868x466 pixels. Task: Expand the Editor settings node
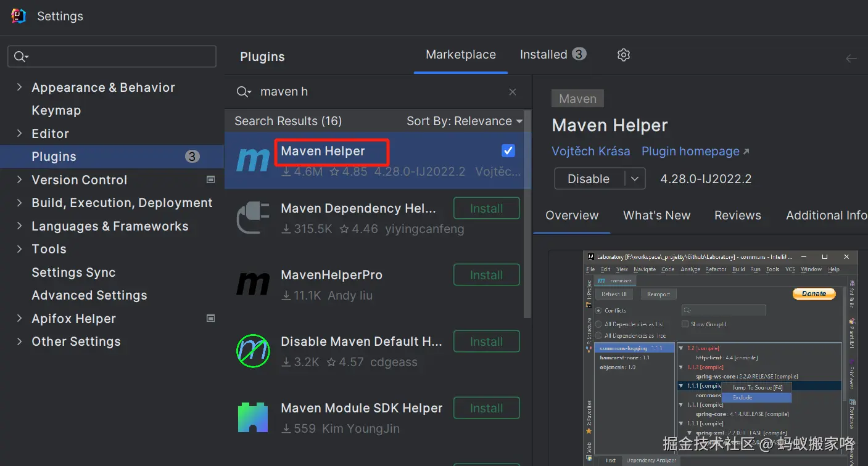(20, 133)
